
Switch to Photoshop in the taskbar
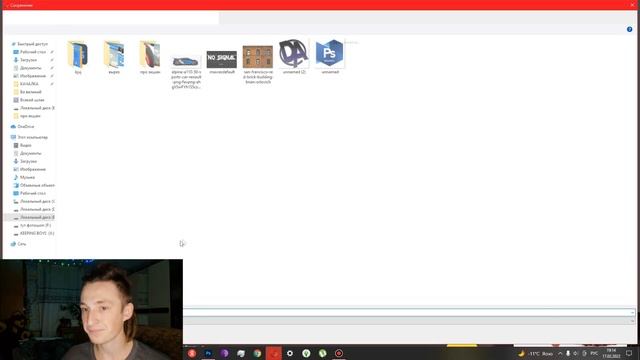click(x=208, y=353)
